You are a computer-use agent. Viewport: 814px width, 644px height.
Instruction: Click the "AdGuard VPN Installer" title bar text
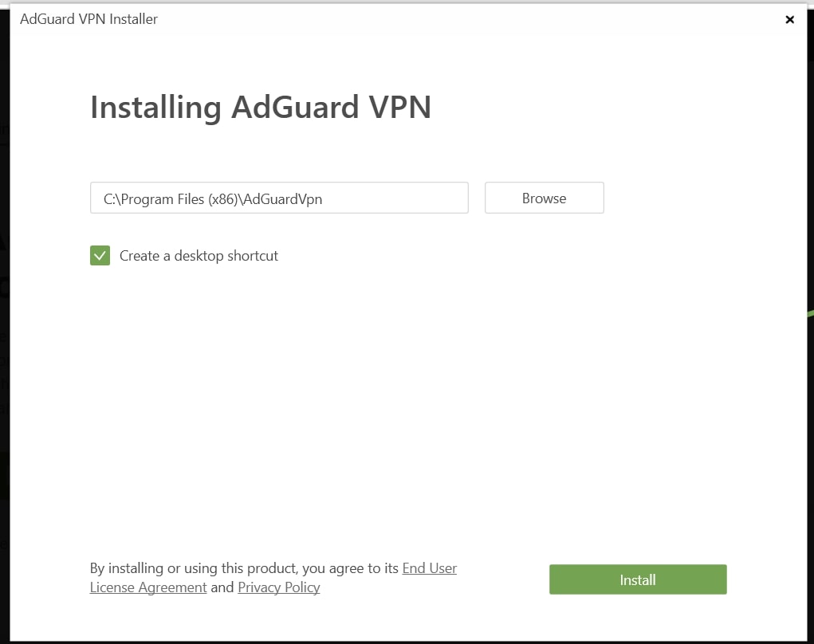pyautogui.click(x=88, y=19)
